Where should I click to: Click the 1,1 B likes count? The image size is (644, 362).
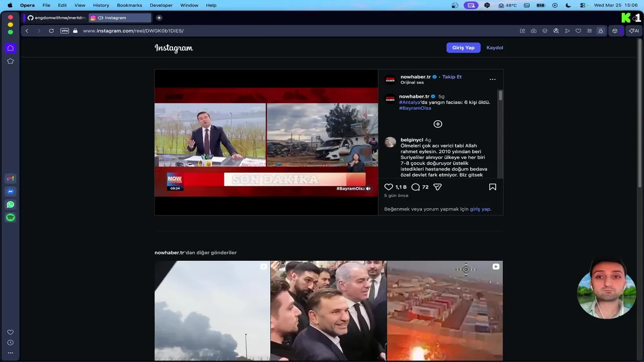(x=401, y=187)
